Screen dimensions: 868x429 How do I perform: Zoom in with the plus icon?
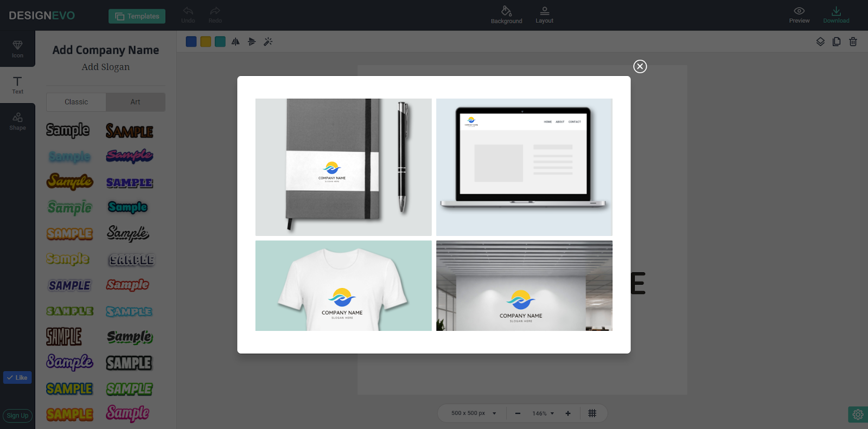click(568, 413)
